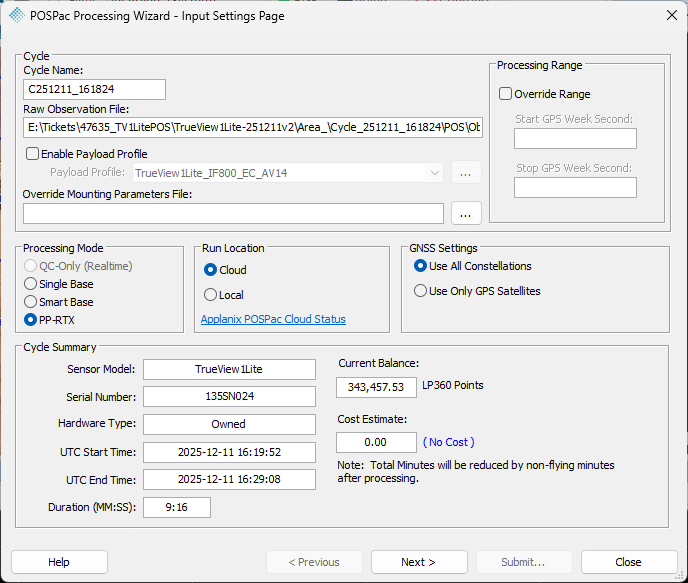Image resolution: width=688 pixels, height=583 pixels.
Task: Select the PP-RTX processing mode
Action: point(30,320)
